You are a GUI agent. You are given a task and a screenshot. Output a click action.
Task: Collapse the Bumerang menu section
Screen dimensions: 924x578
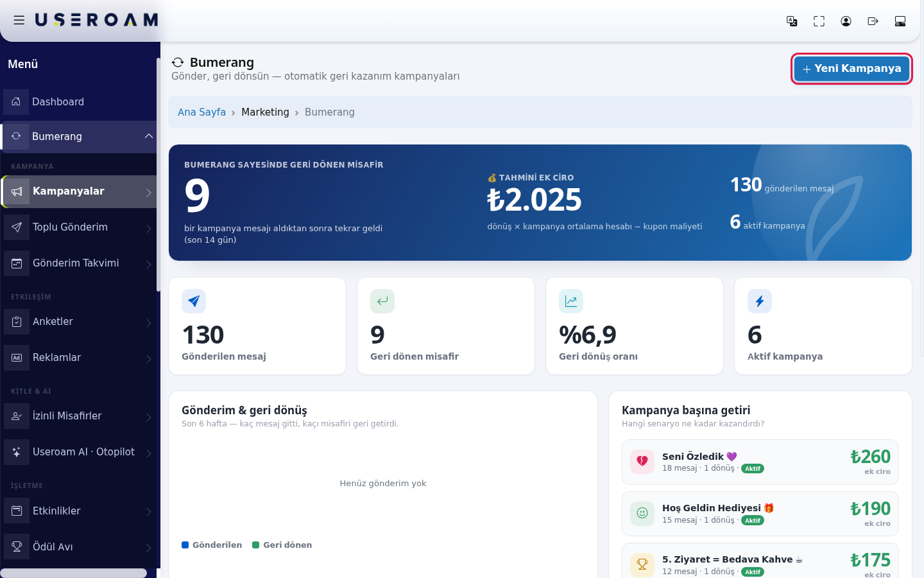[x=148, y=136]
